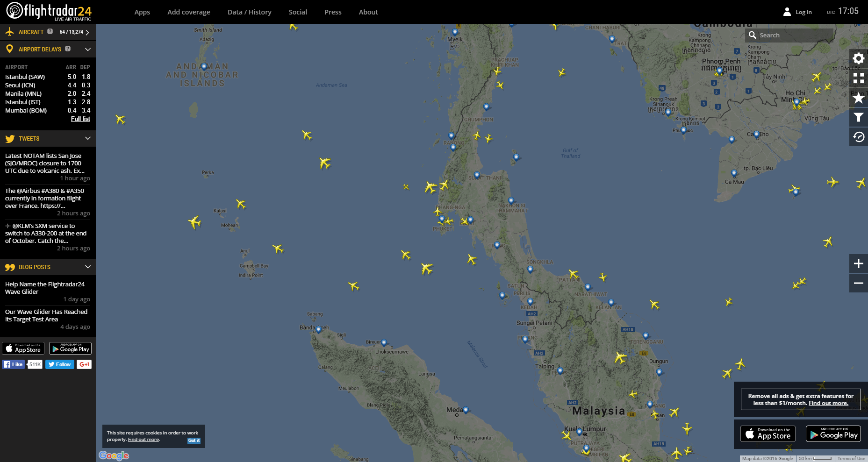Select the airplane west of Perka
Viewport: 868px width, 462px height.
(x=121, y=119)
